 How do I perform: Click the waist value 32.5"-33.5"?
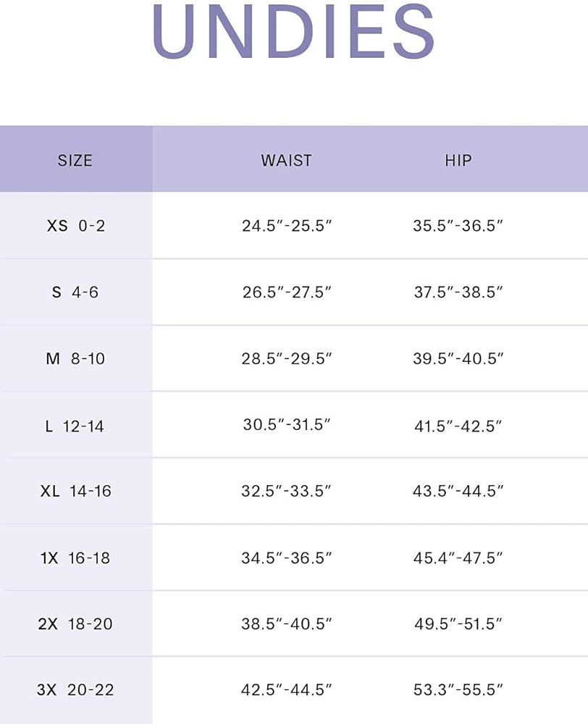click(287, 491)
